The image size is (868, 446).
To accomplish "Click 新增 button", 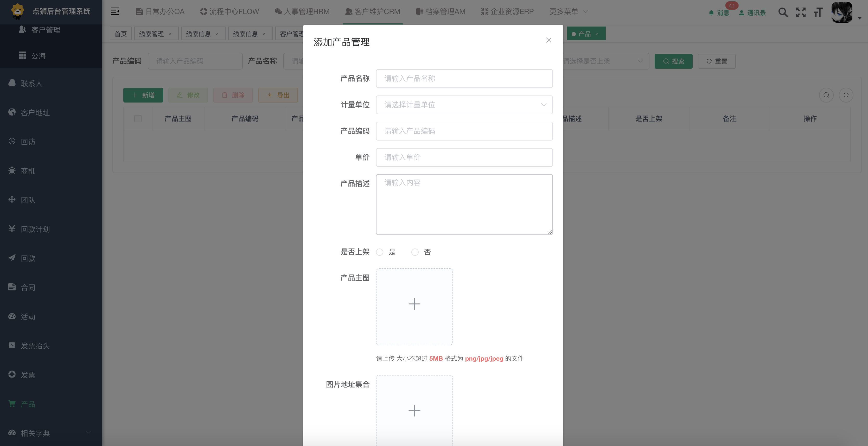I will 143,95.
